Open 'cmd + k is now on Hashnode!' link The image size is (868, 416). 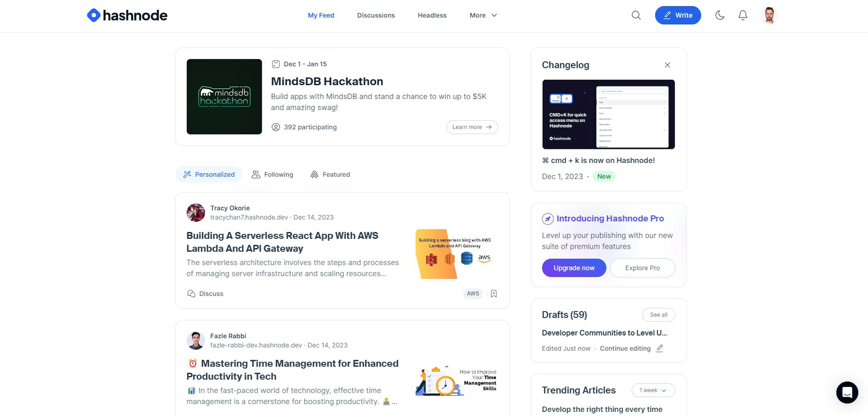[x=598, y=160]
